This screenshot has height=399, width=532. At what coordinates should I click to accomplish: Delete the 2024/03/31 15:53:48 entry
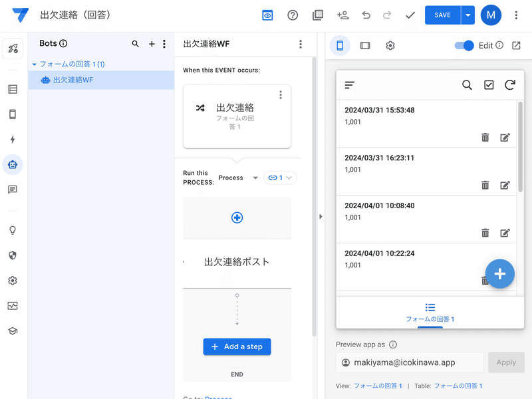(x=485, y=138)
